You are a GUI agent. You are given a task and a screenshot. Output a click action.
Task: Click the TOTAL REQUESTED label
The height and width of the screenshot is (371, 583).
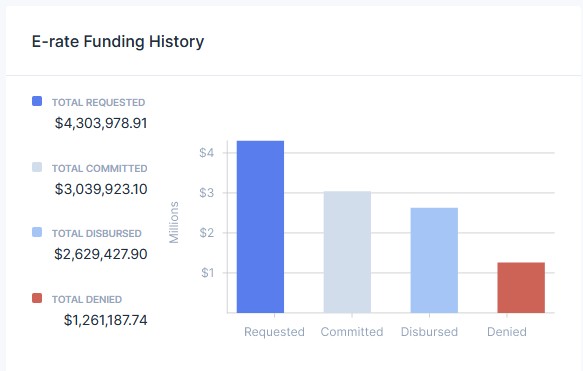[99, 103]
